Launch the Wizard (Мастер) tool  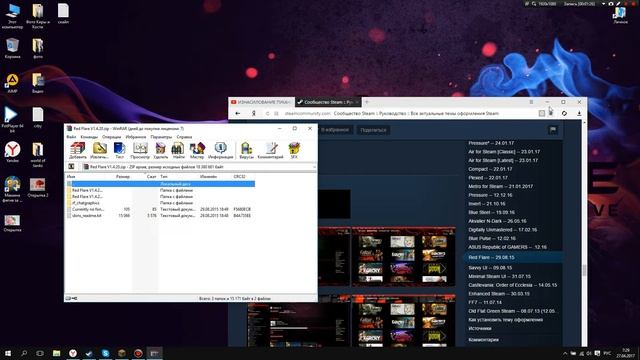[197, 150]
